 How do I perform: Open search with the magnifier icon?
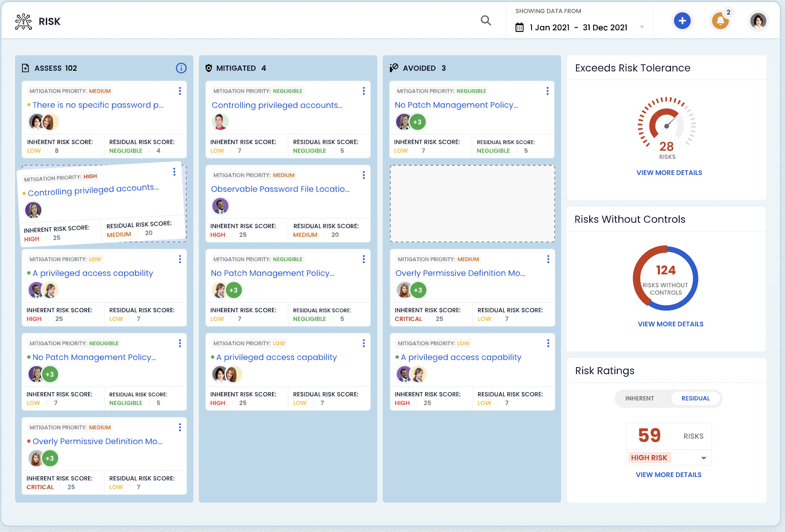(x=486, y=20)
